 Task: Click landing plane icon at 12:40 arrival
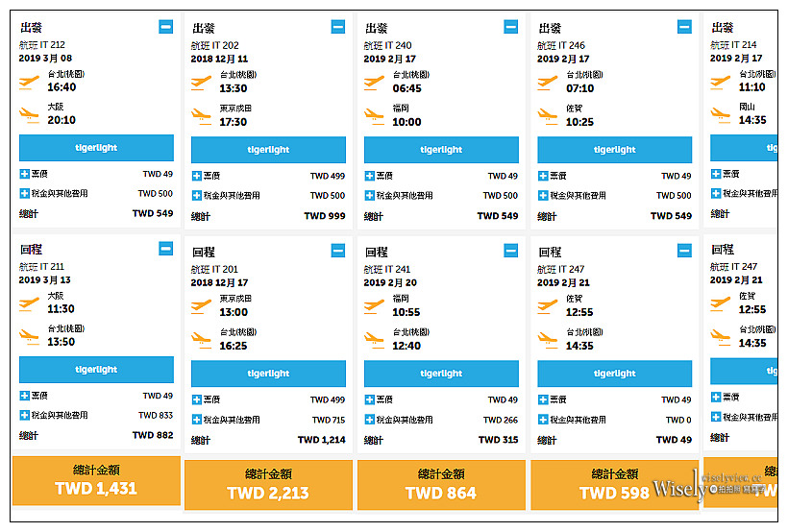coord(374,341)
